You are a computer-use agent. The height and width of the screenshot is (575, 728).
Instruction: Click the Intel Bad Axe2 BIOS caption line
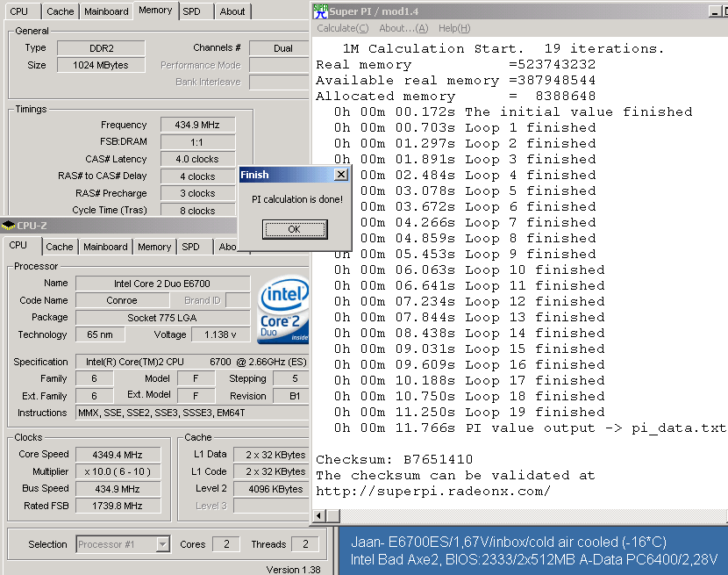tap(534, 559)
